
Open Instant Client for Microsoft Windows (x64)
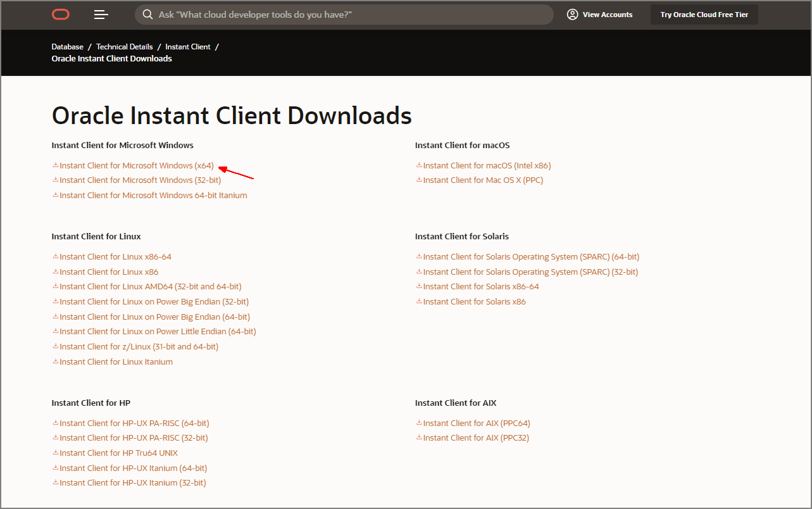tap(137, 165)
